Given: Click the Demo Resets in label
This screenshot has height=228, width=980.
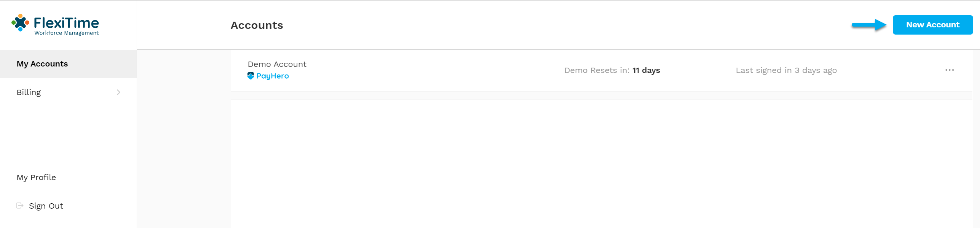Looking at the screenshot, I should 597,70.
